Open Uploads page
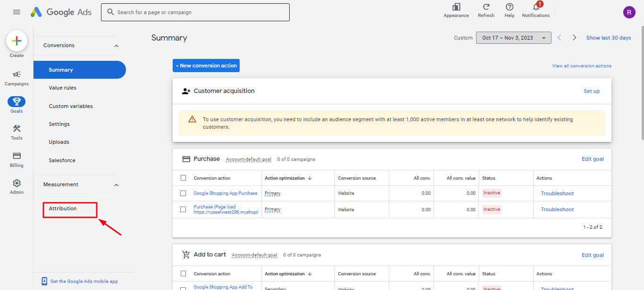This screenshot has height=290, width=644. [x=59, y=142]
